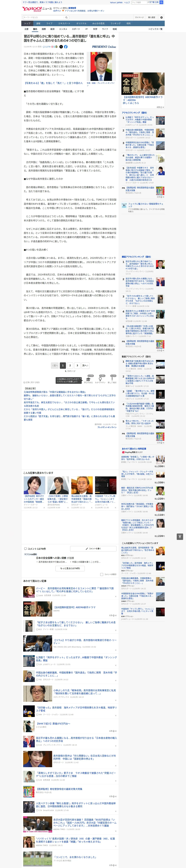186x868 pixels.
Task: Click the 購入履歴 link
Action: [x=152, y=17]
